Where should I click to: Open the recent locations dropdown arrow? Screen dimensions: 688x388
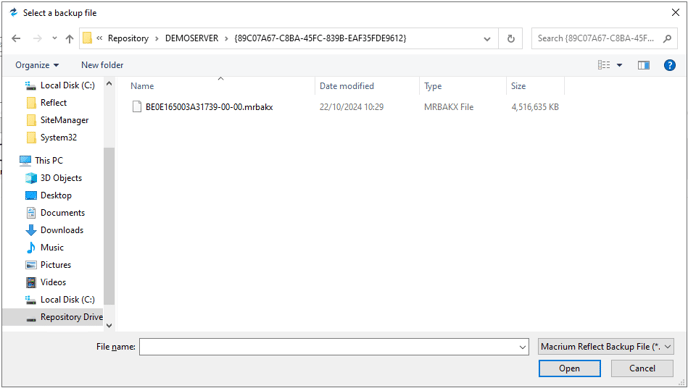coord(54,39)
